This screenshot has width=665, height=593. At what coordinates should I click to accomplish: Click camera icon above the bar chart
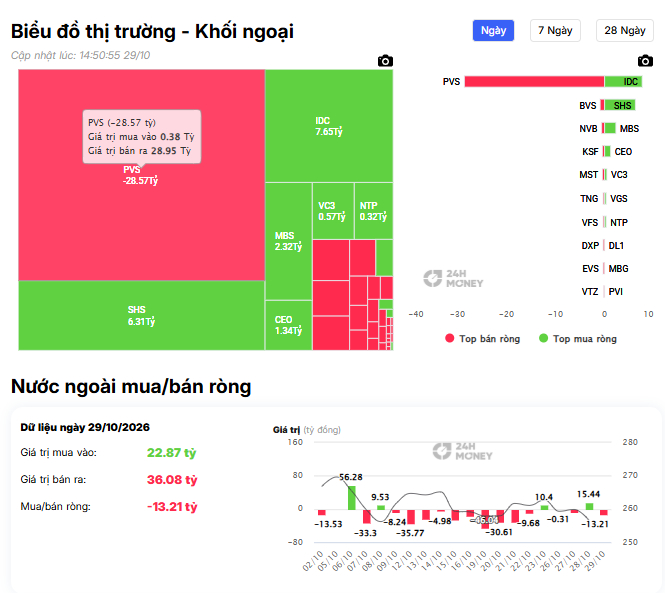(x=645, y=61)
